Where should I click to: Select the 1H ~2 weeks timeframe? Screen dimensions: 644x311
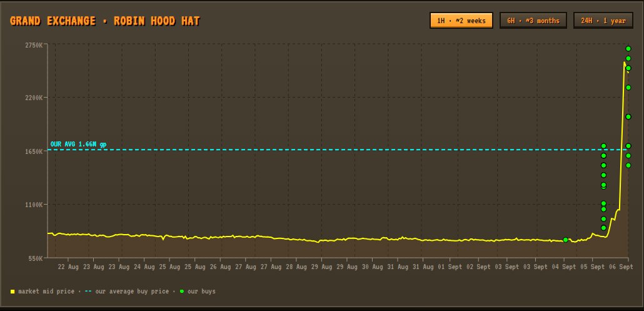click(x=461, y=21)
